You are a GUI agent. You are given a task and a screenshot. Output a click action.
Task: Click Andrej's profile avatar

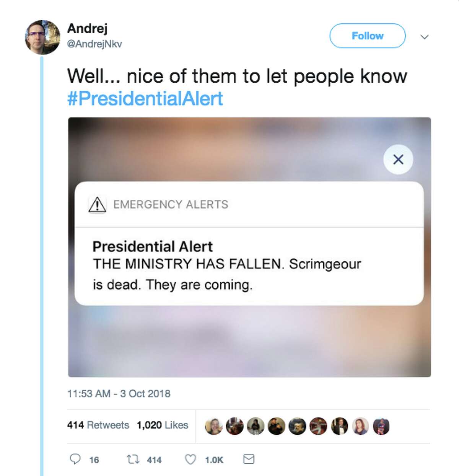(x=42, y=36)
